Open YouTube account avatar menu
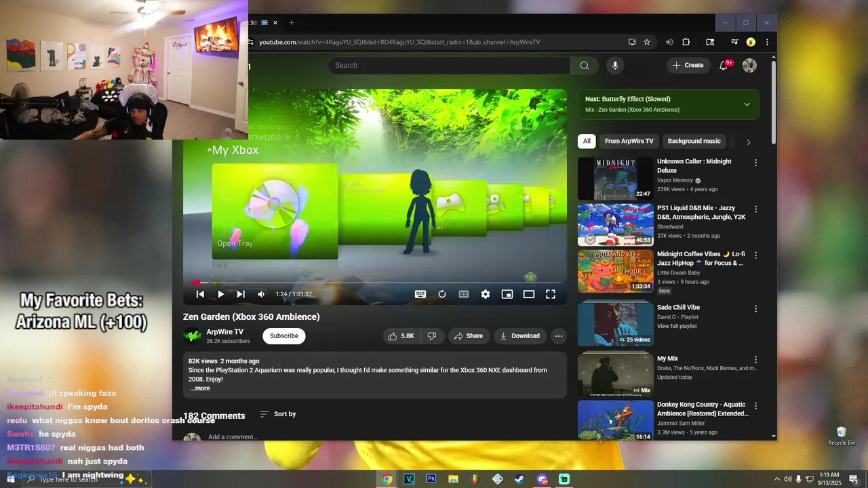868x488 pixels. click(749, 65)
